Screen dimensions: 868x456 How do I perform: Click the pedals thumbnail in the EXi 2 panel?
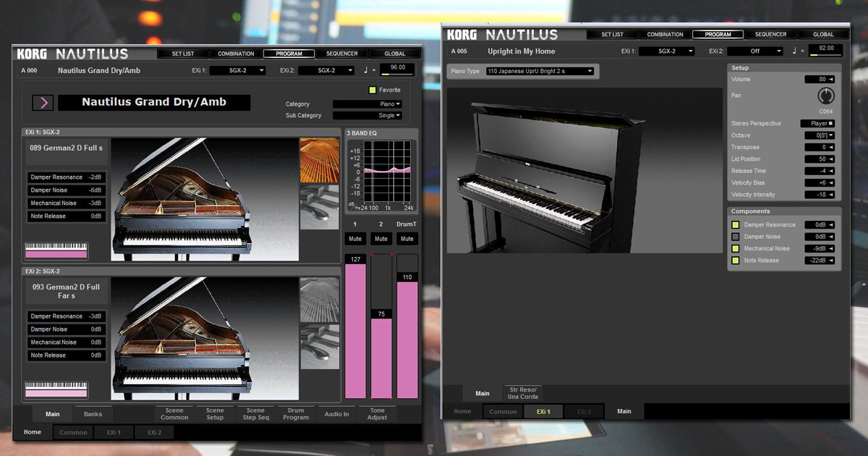point(318,347)
